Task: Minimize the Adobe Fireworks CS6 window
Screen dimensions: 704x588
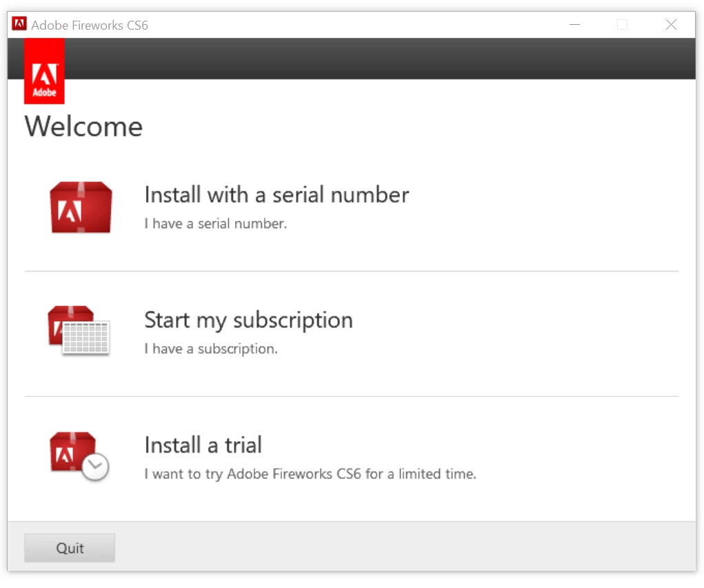Action: tap(574, 24)
